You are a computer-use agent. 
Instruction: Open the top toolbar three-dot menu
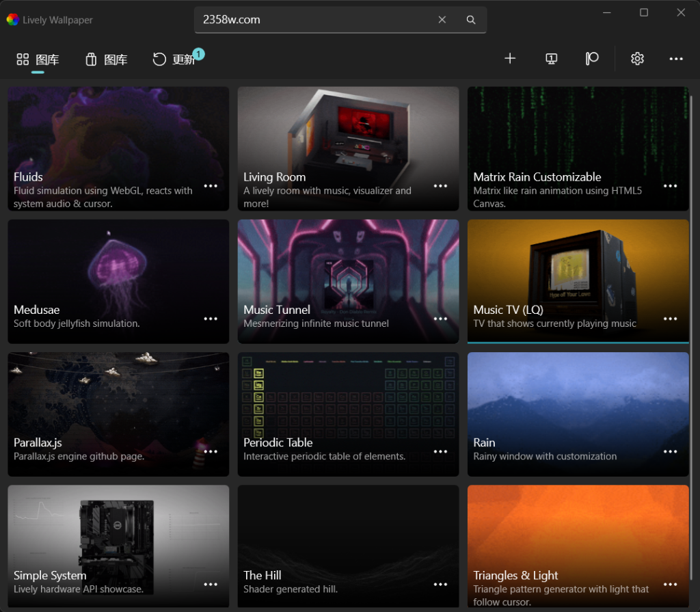[x=676, y=59]
